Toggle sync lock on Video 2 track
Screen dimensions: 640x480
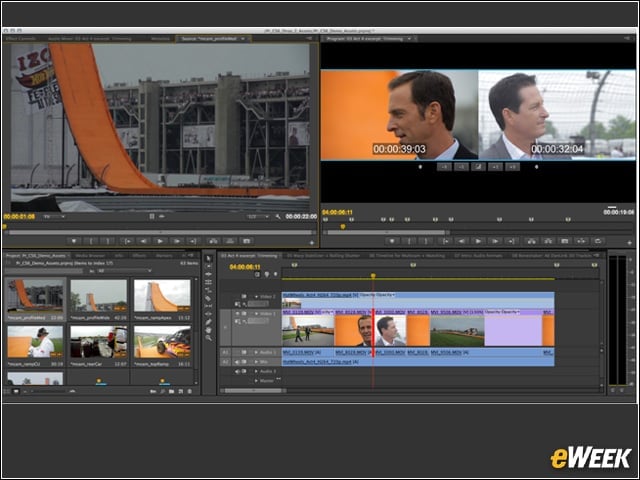point(244,297)
